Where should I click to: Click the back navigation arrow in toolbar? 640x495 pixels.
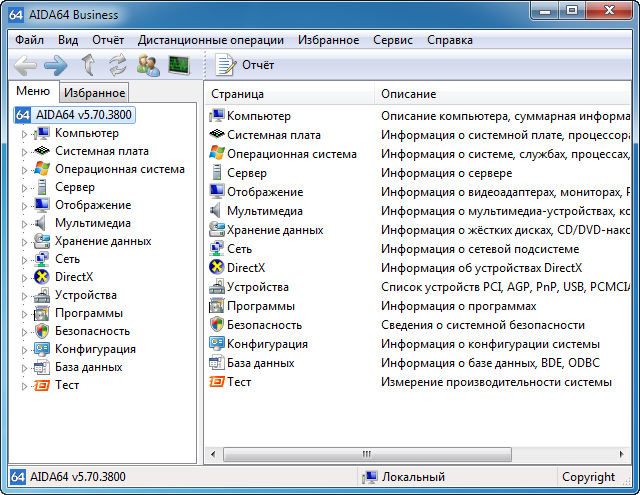tap(26, 65)
